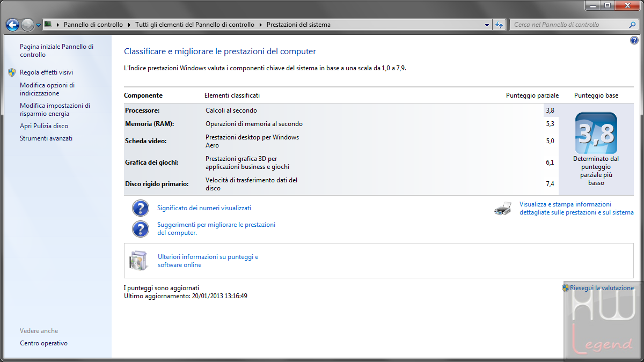Open 'Pagina iniziale Pannello di controllo' link
The image size is (644, 362).
pos(56,50)
